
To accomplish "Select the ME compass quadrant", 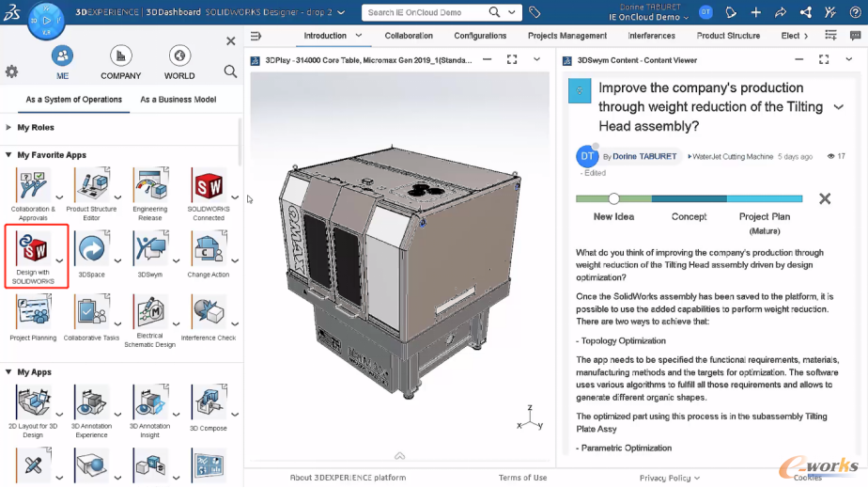I will click(x=62, y=63).
